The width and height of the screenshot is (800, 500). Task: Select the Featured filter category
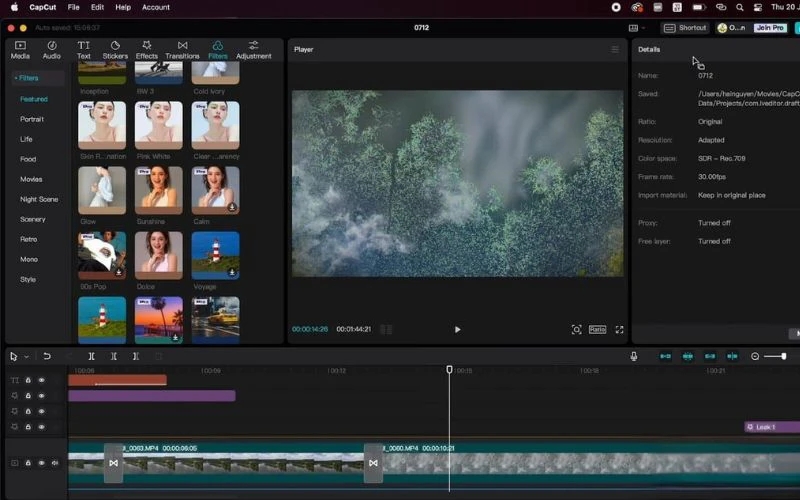pyautogui.click(x=34, y=99)
